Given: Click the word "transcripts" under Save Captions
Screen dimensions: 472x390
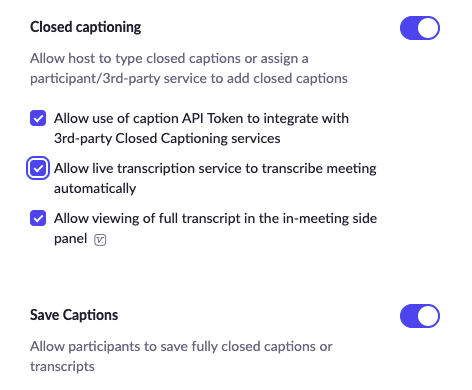Looking at the screenshot, I should (62, 367).
